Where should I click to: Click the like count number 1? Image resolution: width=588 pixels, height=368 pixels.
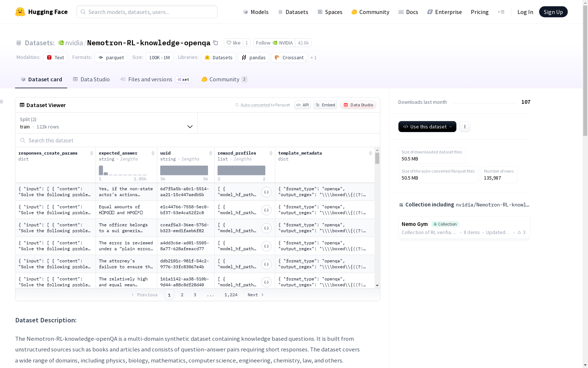247,43
